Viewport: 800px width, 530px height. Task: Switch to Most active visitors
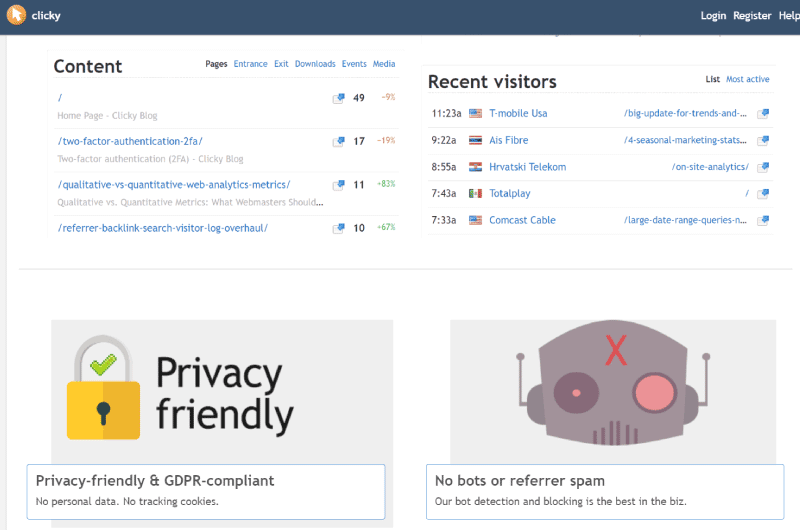747,79
